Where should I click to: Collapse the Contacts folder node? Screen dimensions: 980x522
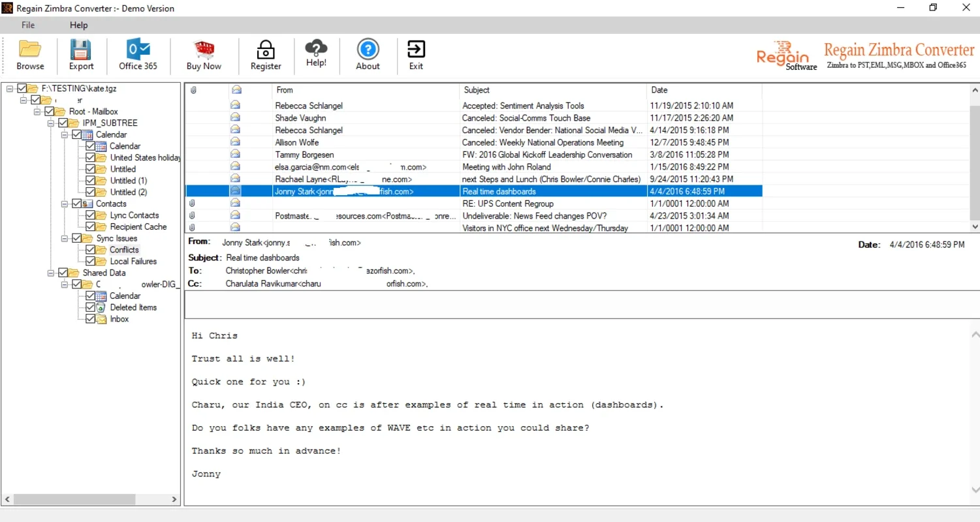click(x=65, y=204)
